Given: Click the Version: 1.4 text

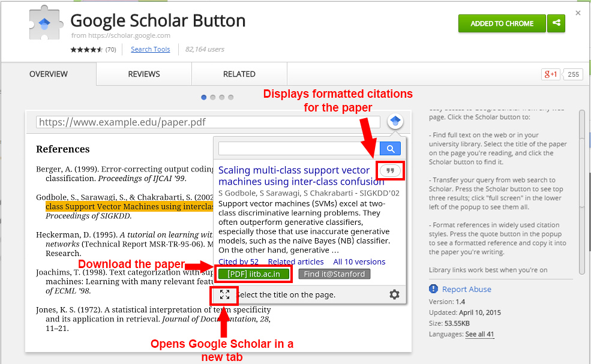Looking at the screenshot, I should click(x=447, y=302).
